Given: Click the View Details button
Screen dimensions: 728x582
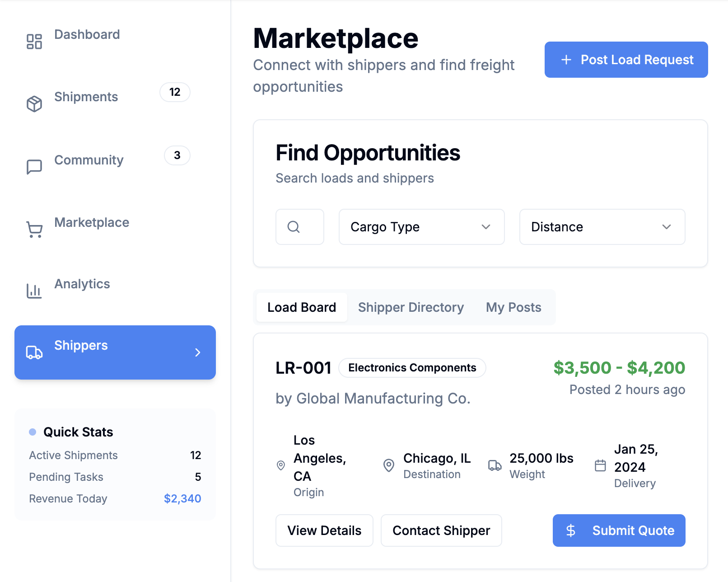Looking at the screenshot, I should click(x=324, y=530).
